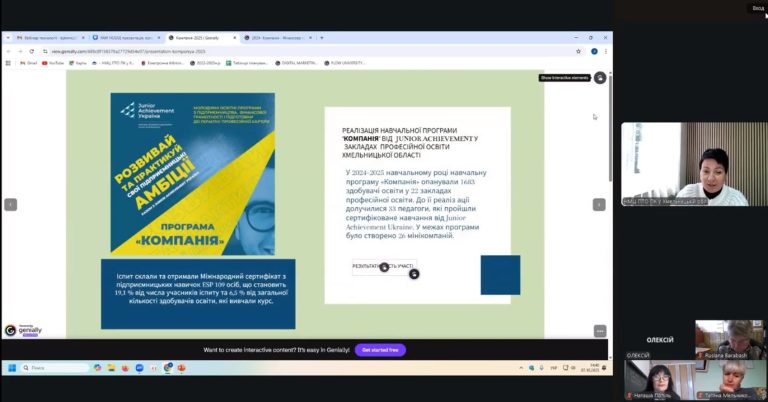Click the Gmail bookmark
Image resolution: width=768 pixels, height=402 pixels.
(28, 63)
